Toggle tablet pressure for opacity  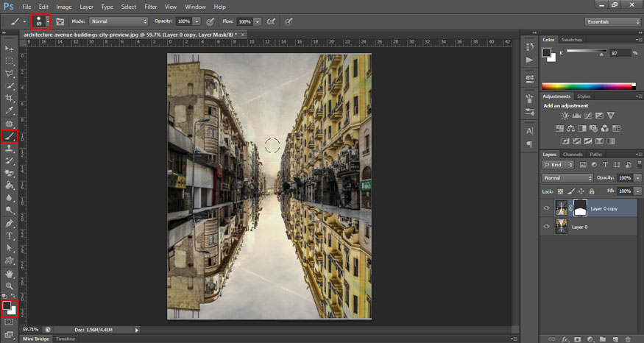(x=210, y=21)
